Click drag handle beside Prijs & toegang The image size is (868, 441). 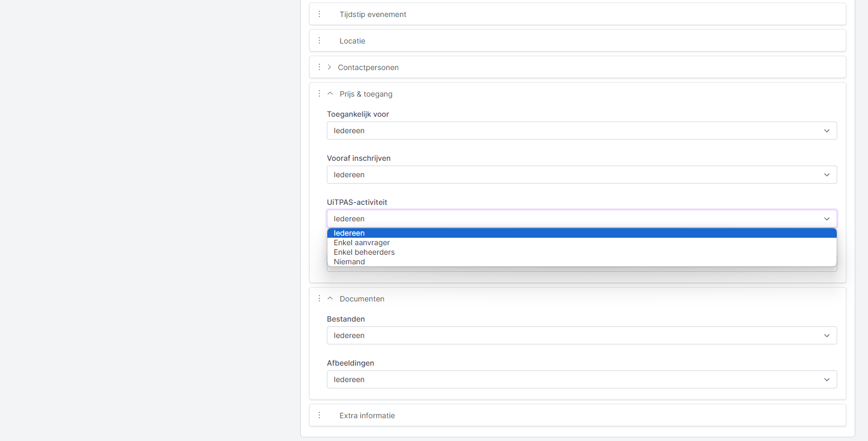(x=319, y=94)
